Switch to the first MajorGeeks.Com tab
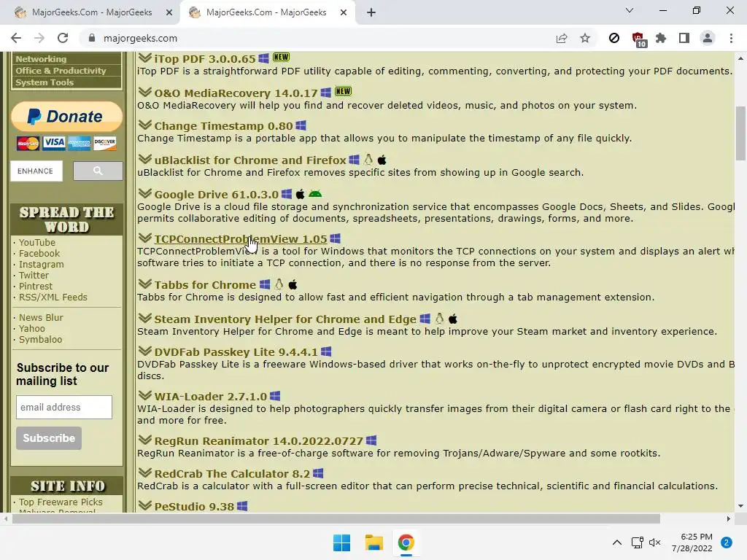This screenshot has height=560, width=747. click(90, 12)
